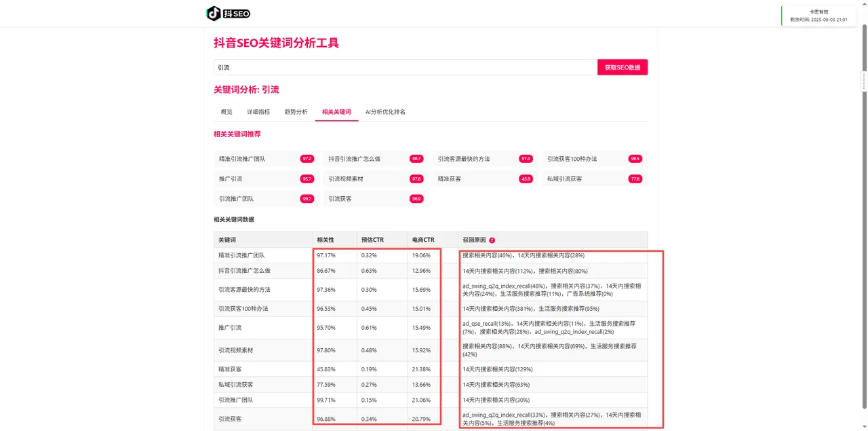Click the 20.79% e-commerce CTR value

[x=421, y=419]
